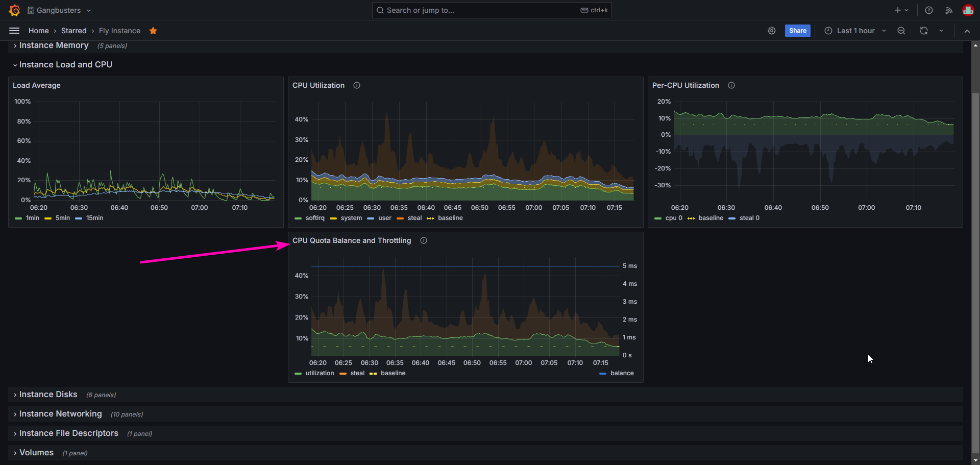Screen dimensions: 980x465
Task: Open the news RSS feed icon
Action: pyautogui.click(x=949, y=10)
